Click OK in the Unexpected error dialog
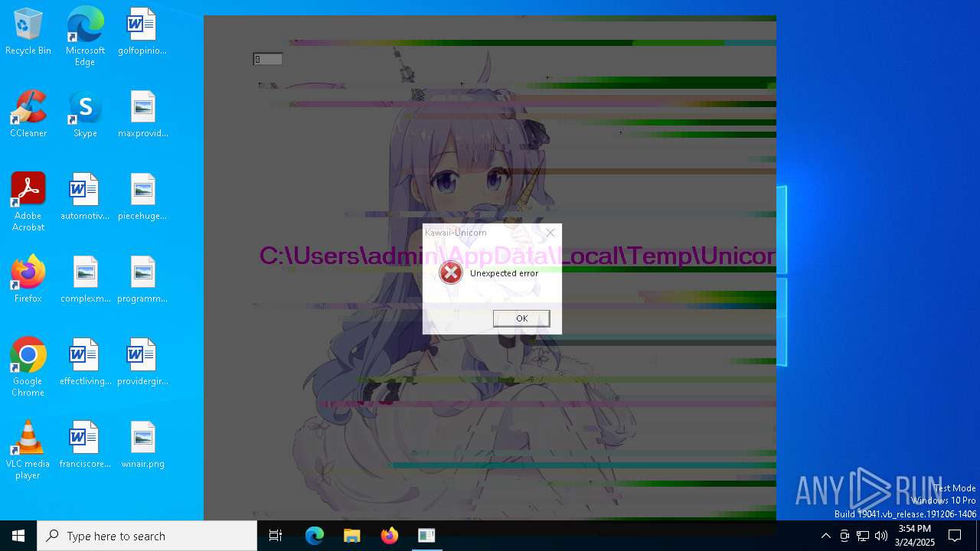 coord(521,318)
